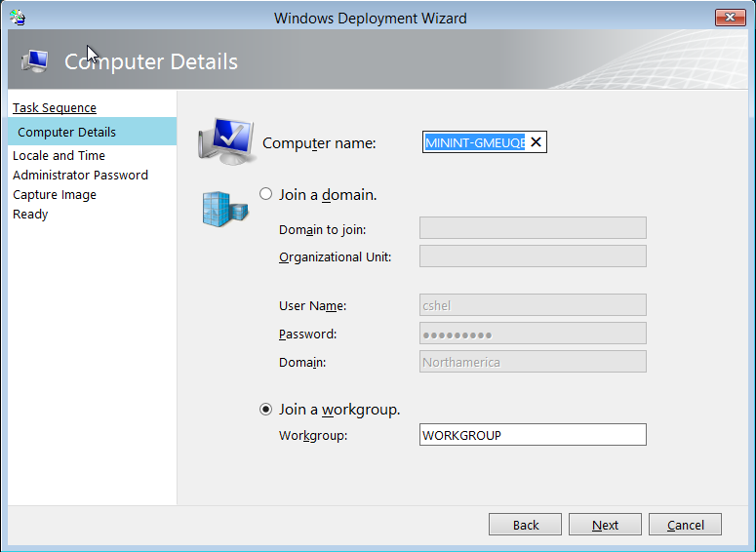Screen dimensions: 756x552
Task: Click the Back button
Action: 525,524
